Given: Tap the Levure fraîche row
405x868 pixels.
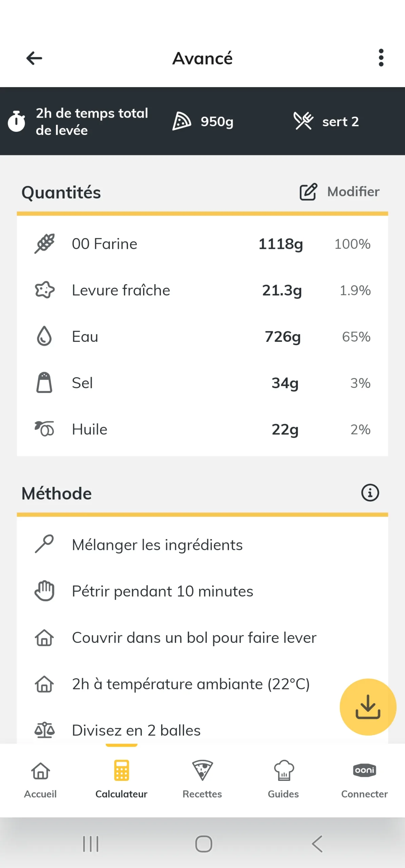Looking at the screenshot, I should (202, 290).
